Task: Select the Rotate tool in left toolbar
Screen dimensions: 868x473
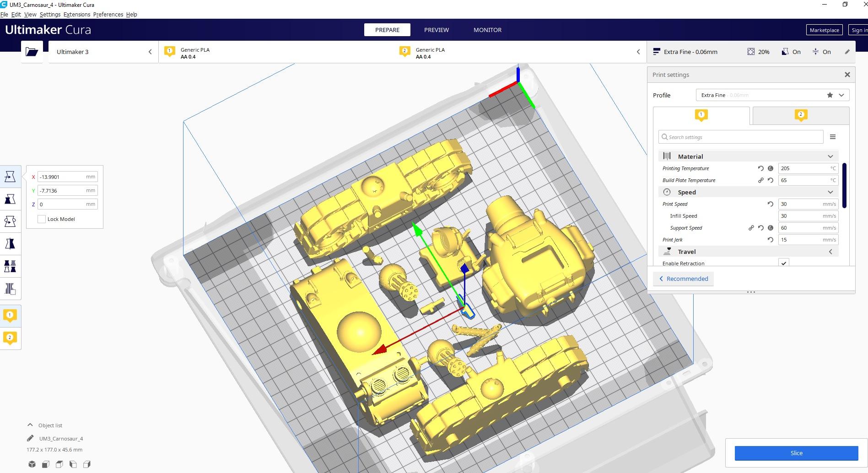Action: point(10,221)
